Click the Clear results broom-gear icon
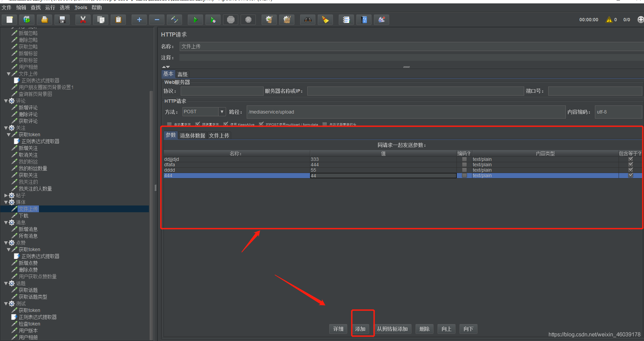The width and height of the screenshot is (644, 341). (x=269, y=20)
